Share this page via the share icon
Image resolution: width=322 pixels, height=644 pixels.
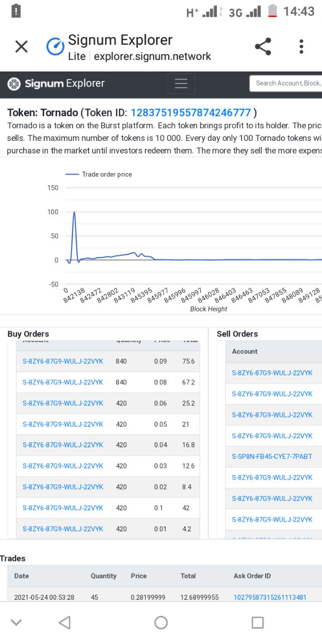[263, 46]
